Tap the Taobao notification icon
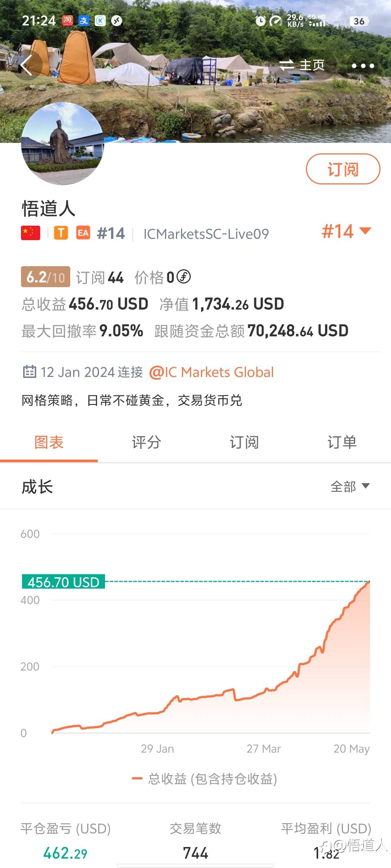 [67, 21]
